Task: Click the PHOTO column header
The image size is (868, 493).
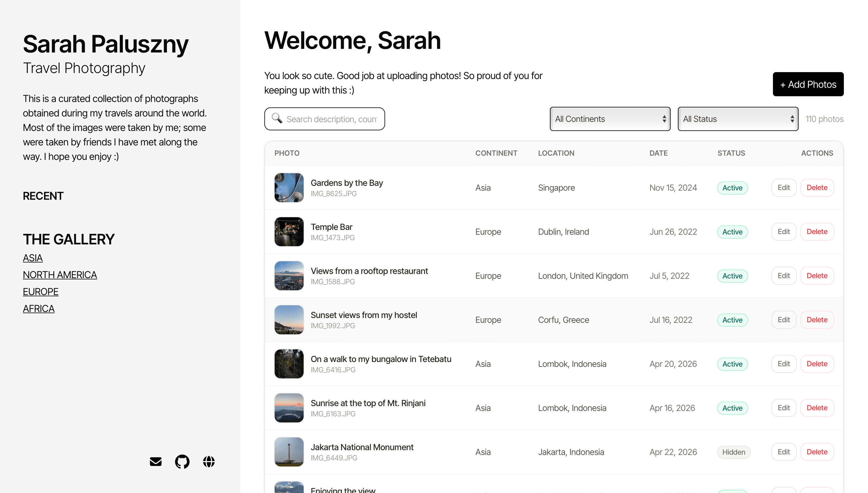Action: [x=287, y=153]
